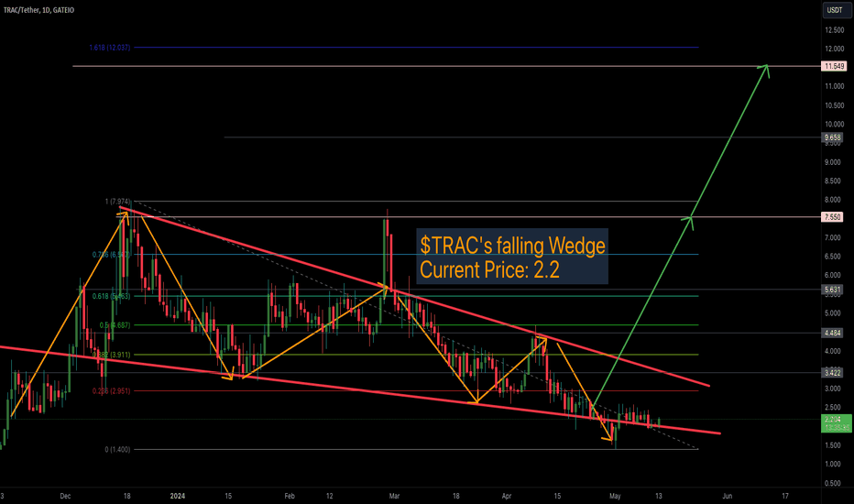This screenshot has height=504, width=854.
Task: Click the 9.658 price label
Action: pyautogui.click(x=832, y=137)
